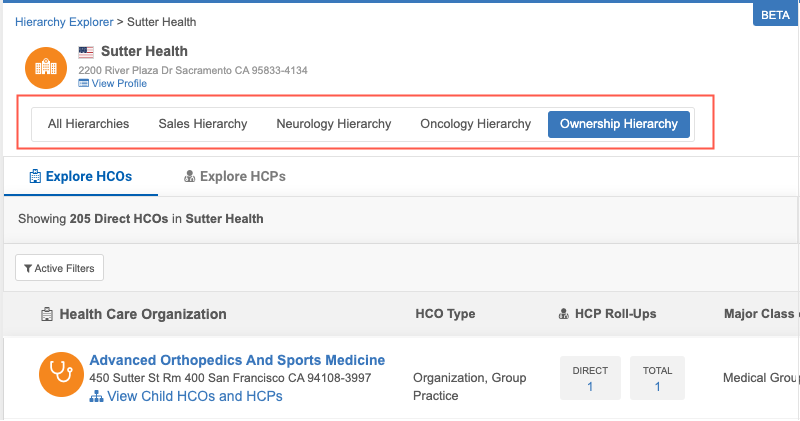Switch to the Neurology Hierarchy tab

(334, 124)
